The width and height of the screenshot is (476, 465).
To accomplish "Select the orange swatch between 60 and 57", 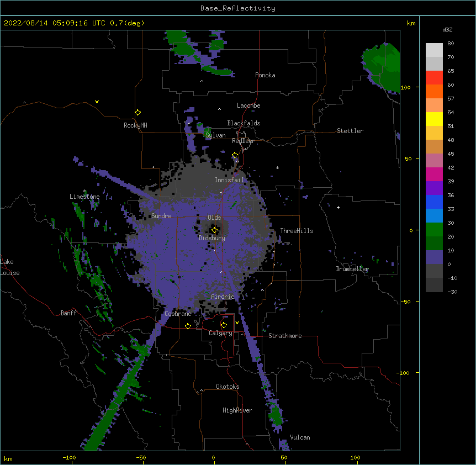I will pos(434,91).
